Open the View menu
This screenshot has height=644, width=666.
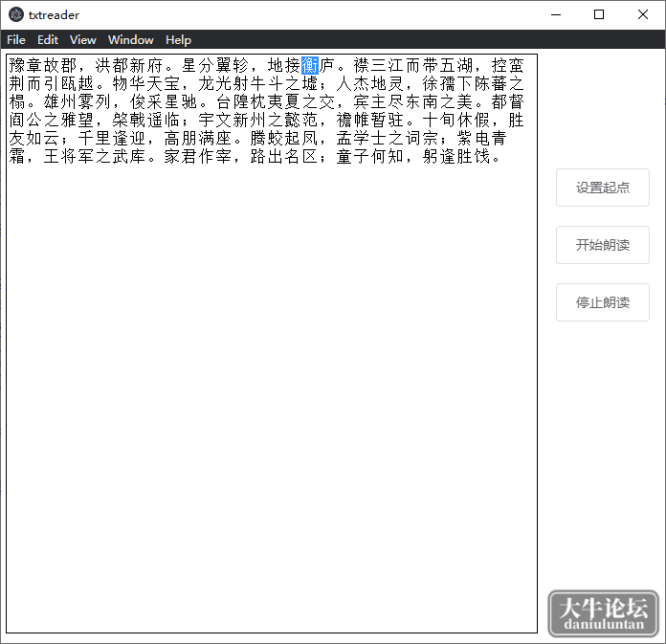tap(83, 40)
